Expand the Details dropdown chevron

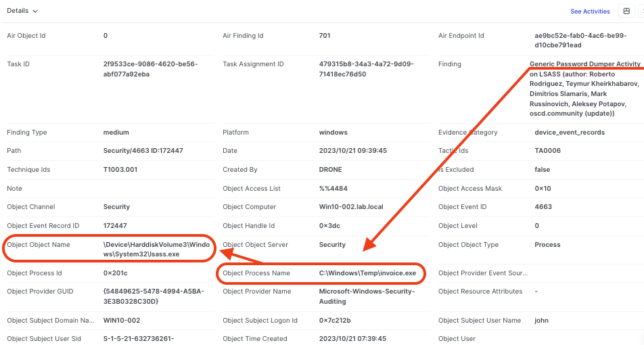[x=35, y=11]
